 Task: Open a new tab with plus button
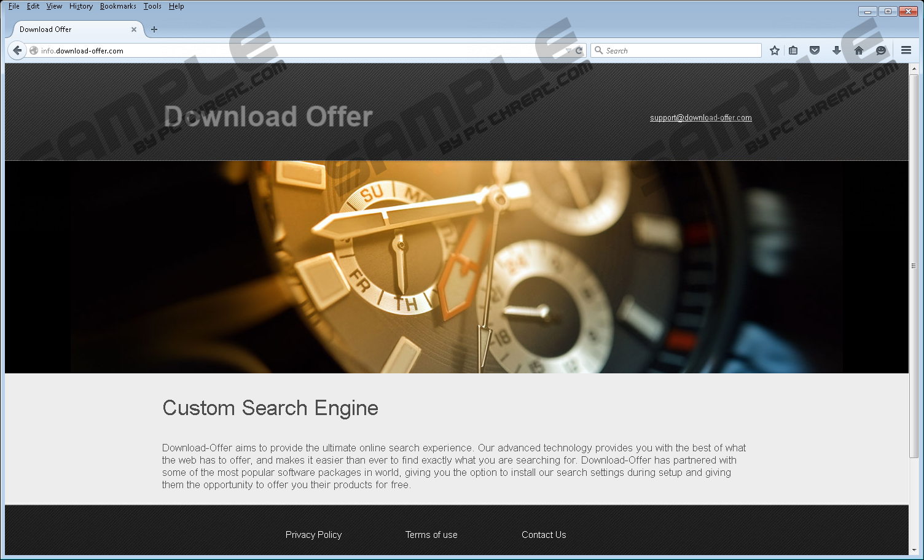[154, 29]
